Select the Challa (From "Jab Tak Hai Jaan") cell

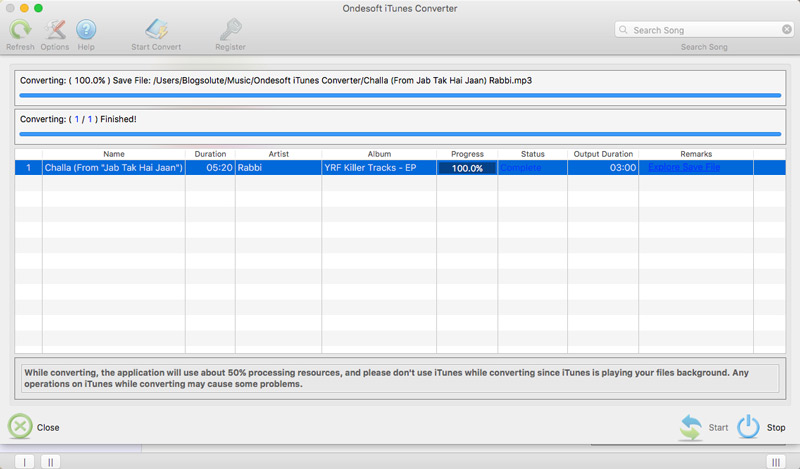[114, 167]
